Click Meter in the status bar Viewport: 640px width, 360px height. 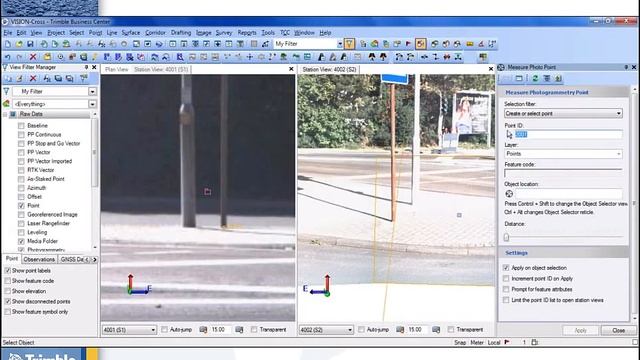pos(477,342)
